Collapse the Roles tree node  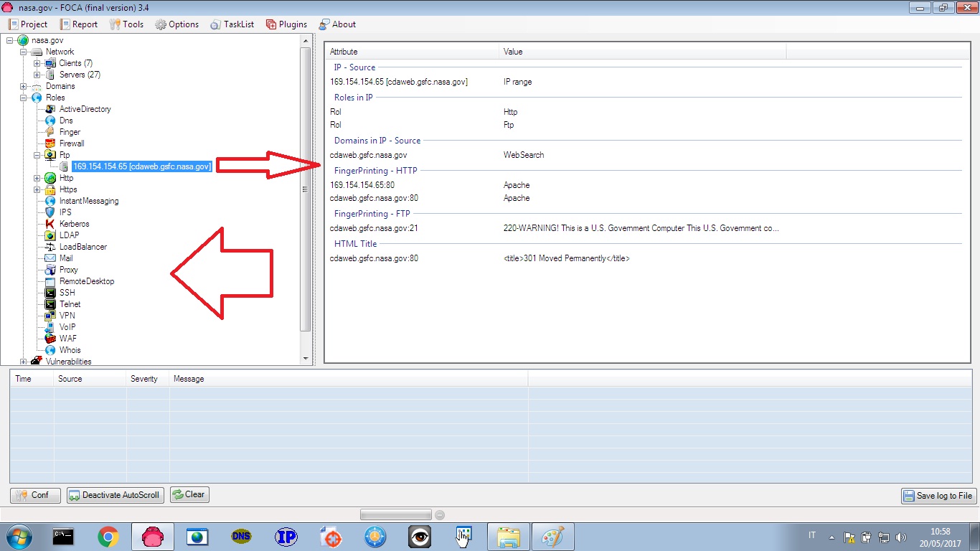pos(24,98)
